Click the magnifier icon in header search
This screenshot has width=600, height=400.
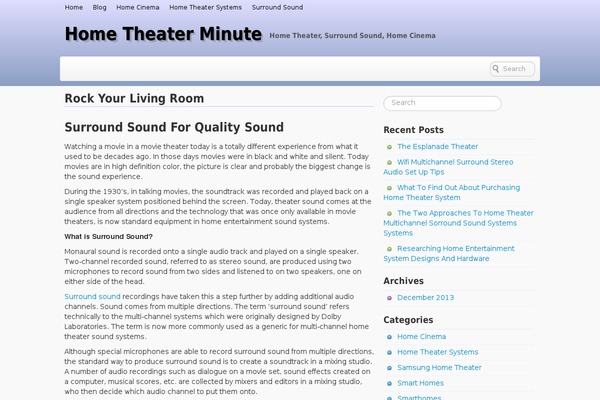(496, 69)
